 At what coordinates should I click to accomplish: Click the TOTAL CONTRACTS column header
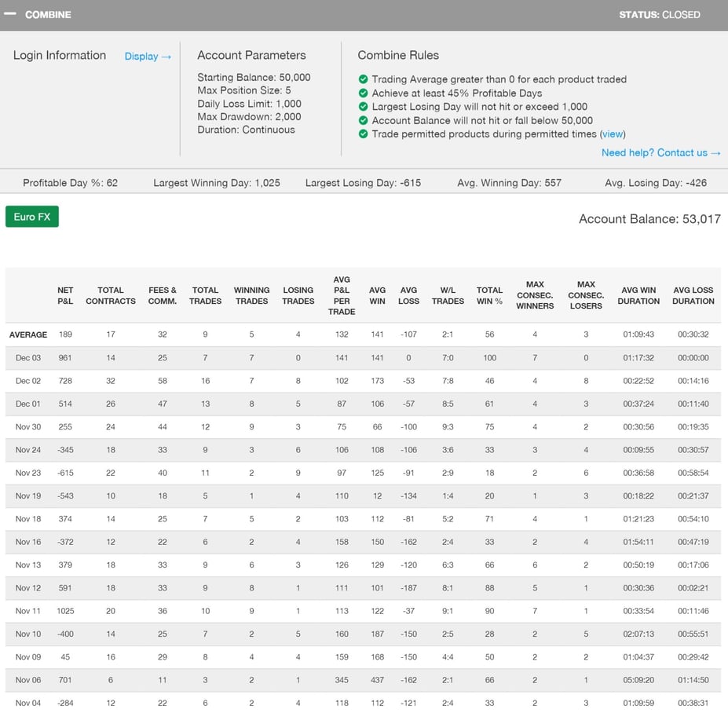[x=111, y=295]
